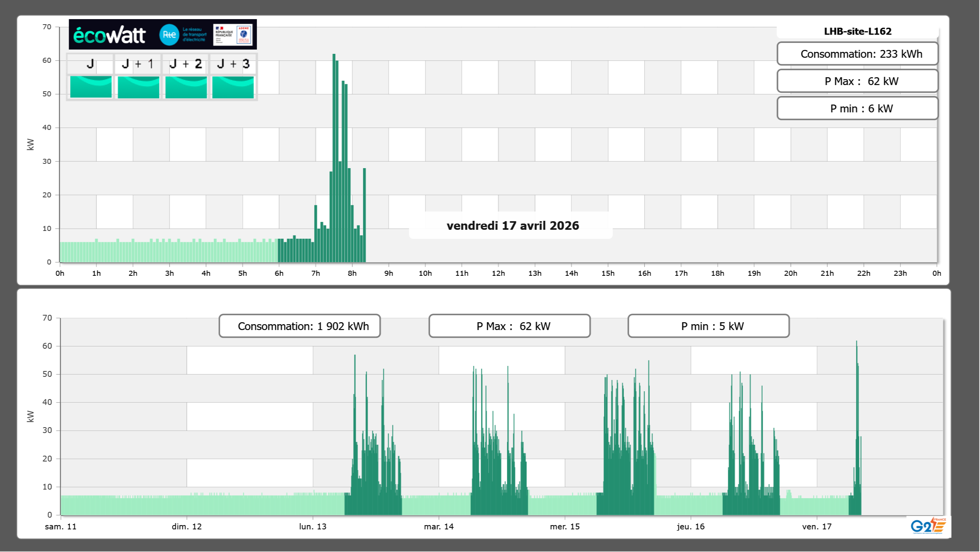Click the Consommation: 233 kWh box
The height and width of the screenshot is (552, 980).
coord(857,54)
